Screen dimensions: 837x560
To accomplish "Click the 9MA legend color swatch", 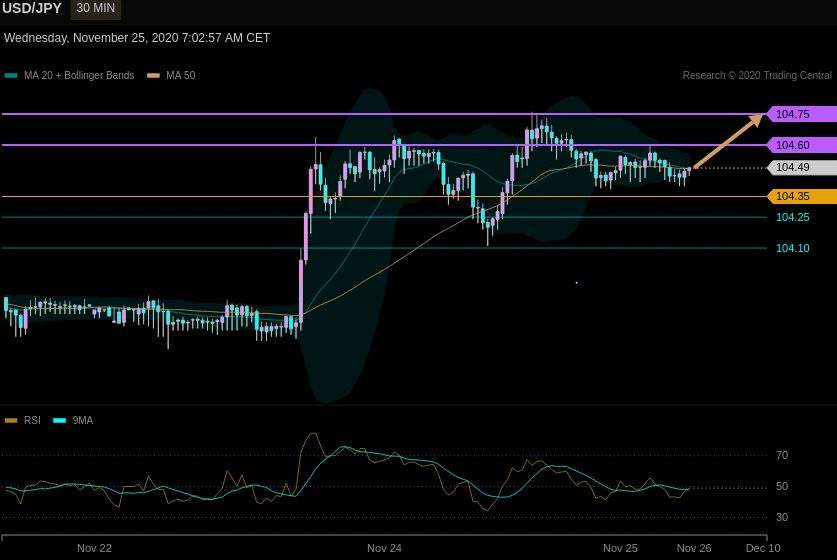I will [x=60, y=421].
